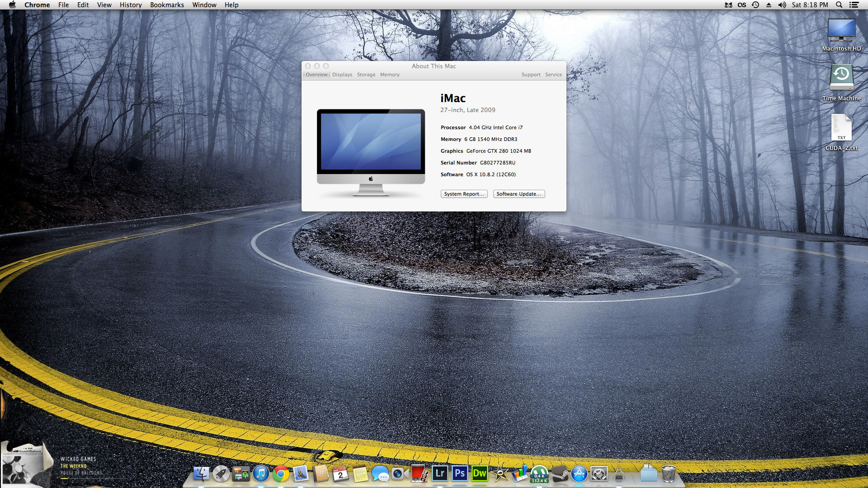This screenshot has height=488, width=868.
Task: Open Notification Center list icon
Action: (854, 5)
